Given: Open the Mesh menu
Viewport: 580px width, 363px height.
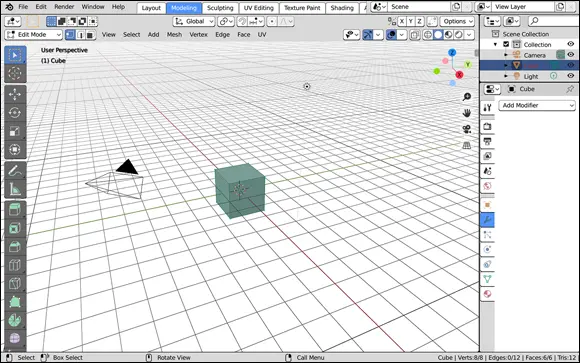Looking at the screenshot, I should (x=174, y=35).
